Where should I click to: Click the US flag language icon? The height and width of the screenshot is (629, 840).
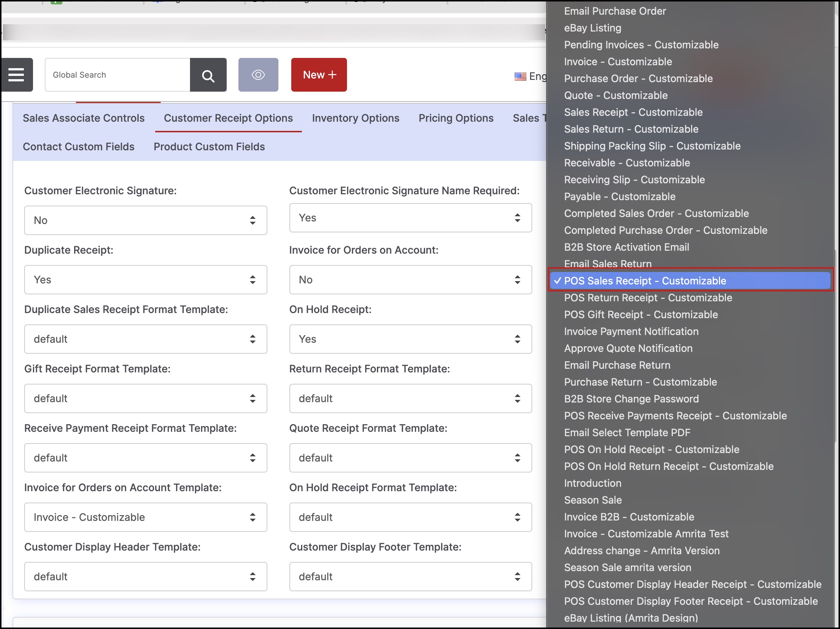pos(520,77)
